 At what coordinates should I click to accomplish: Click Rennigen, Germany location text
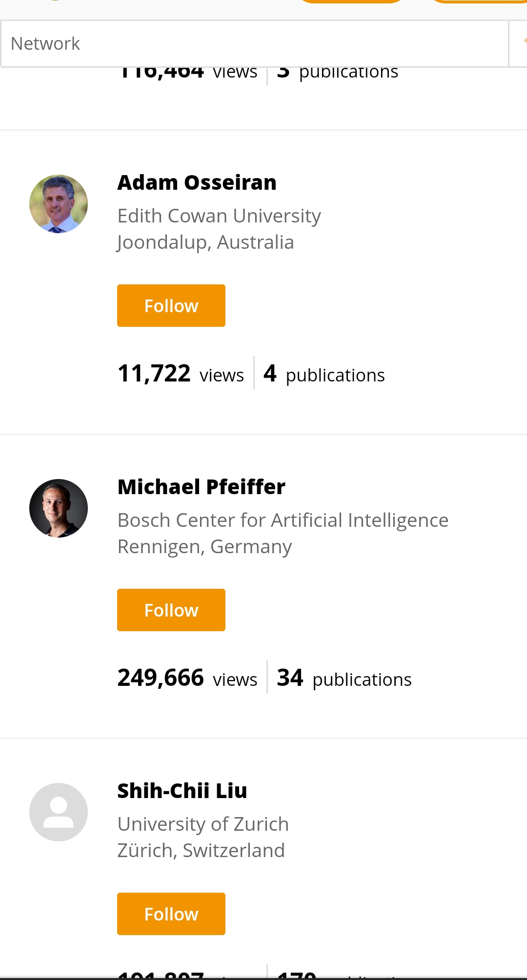coord(204,547)
